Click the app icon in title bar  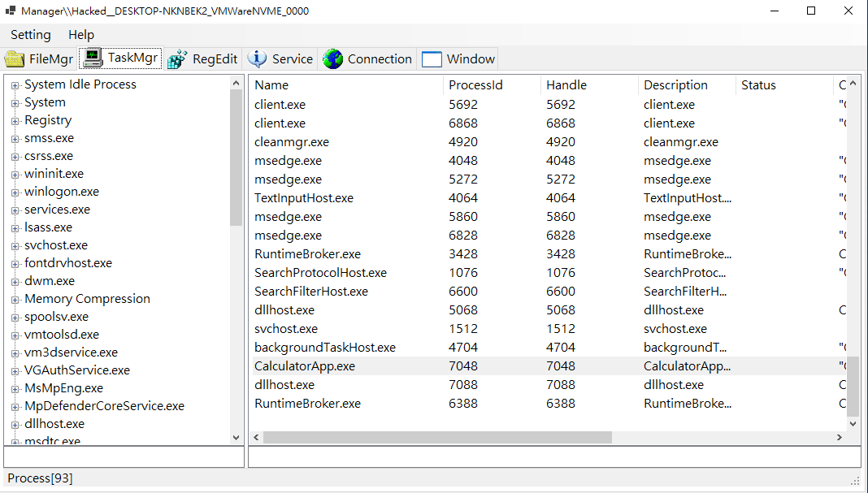coord(11,11)
